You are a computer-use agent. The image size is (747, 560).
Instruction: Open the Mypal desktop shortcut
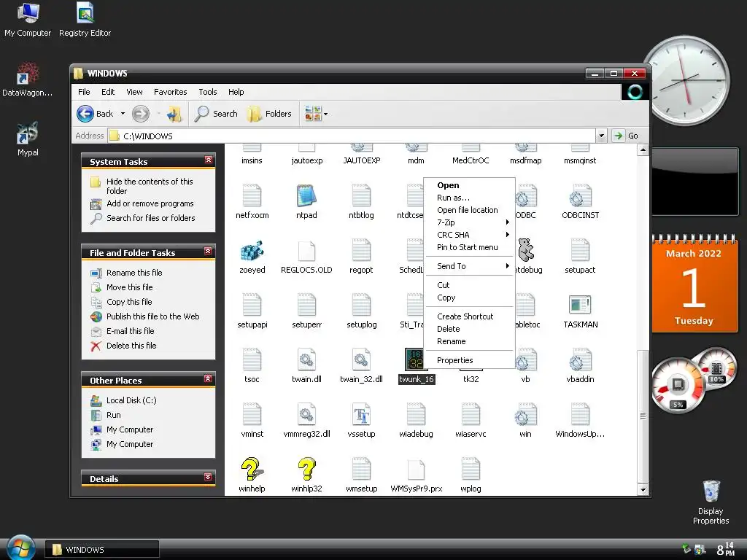[x=28, y=139]
